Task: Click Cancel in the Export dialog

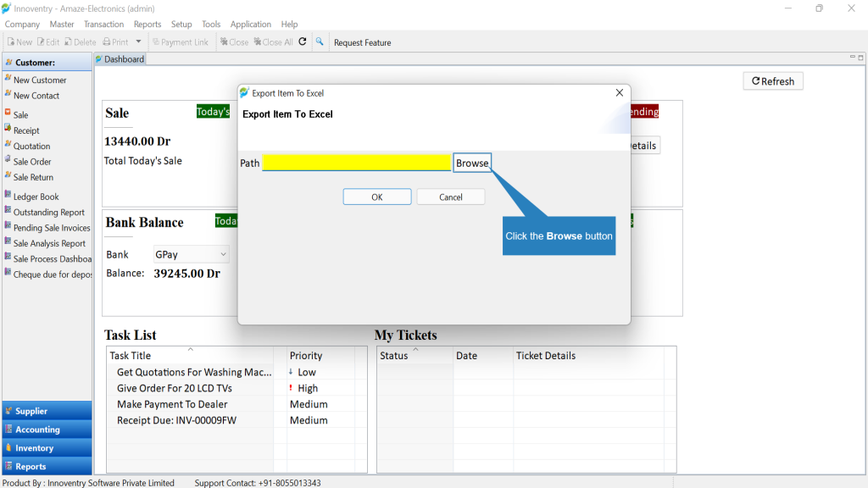Action: click(x=451, y=197)
